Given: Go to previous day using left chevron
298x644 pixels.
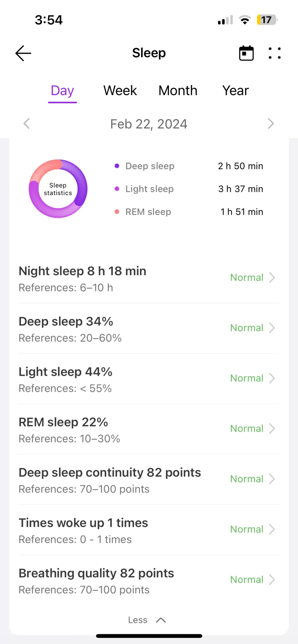Looking at the screenshot, I should [x=26, y=124].
